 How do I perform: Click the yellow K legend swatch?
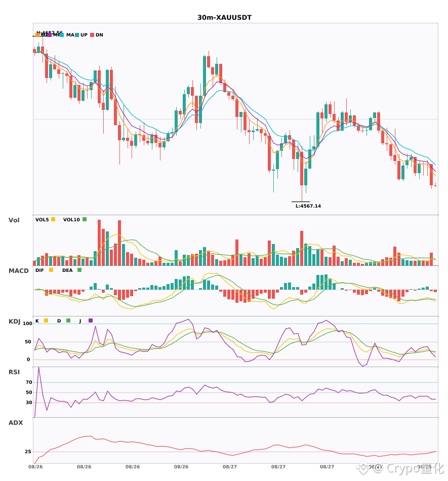pyautogui.click(x=46, y=320)
